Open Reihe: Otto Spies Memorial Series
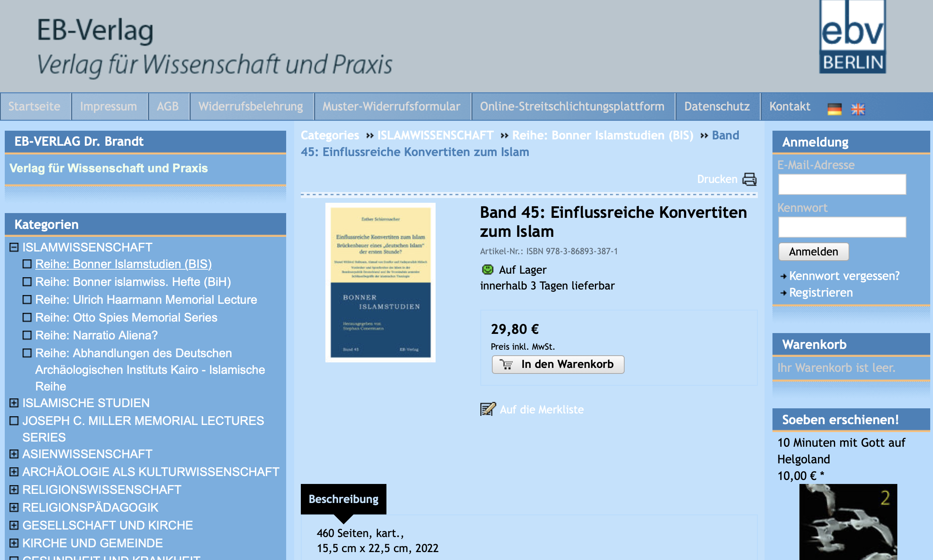This screenshot has height=560, width=933. tap(126, 318)
